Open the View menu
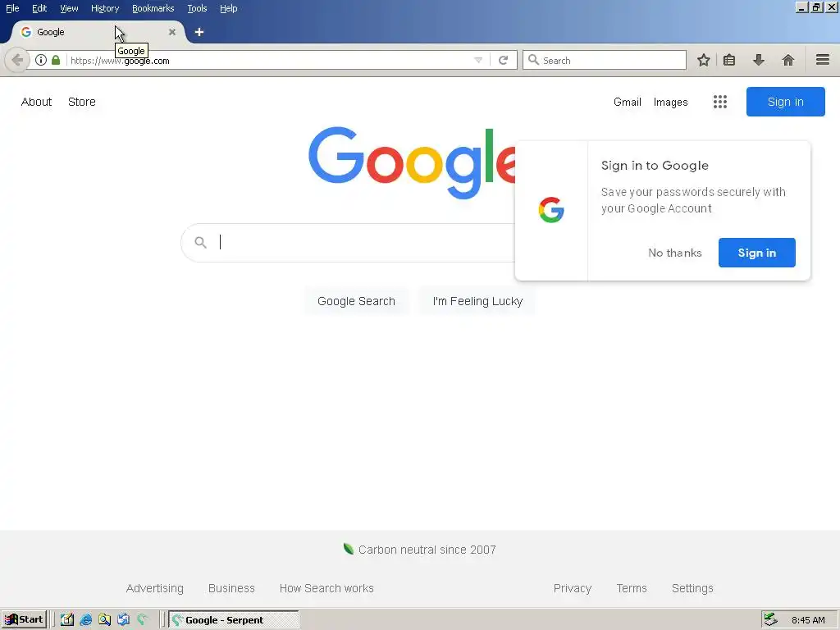The width and height of the screenshot is (840, 630). (69, 8)
